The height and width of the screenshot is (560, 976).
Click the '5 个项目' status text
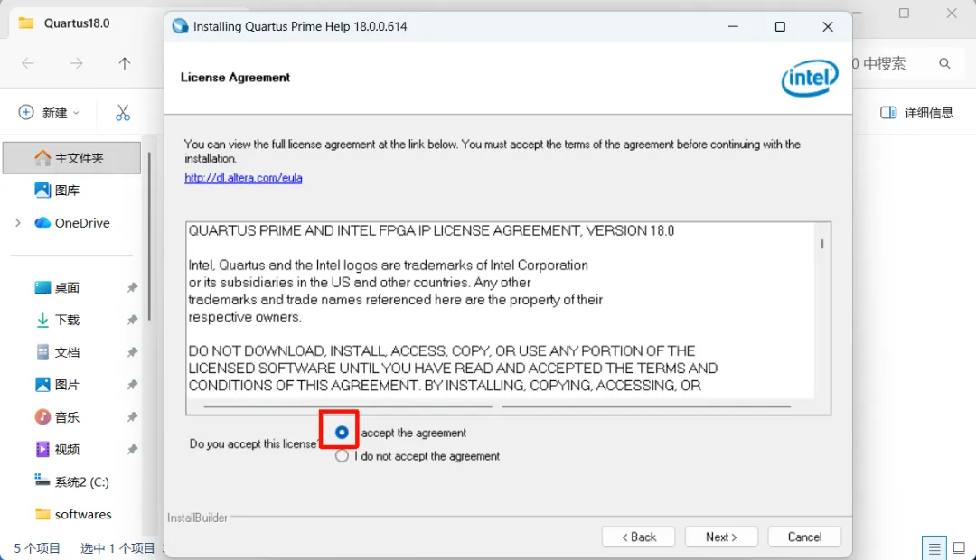[x=37, y=548]
